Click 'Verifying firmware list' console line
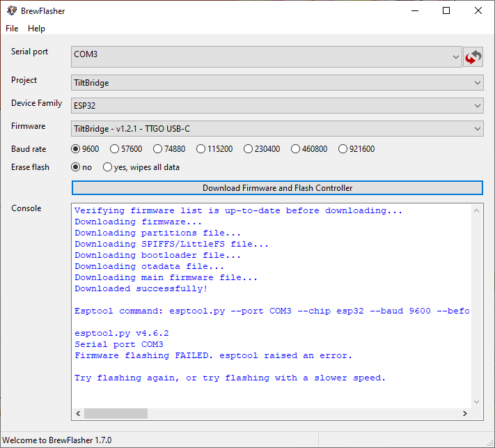The image size is (495, 448). (238, 210)
